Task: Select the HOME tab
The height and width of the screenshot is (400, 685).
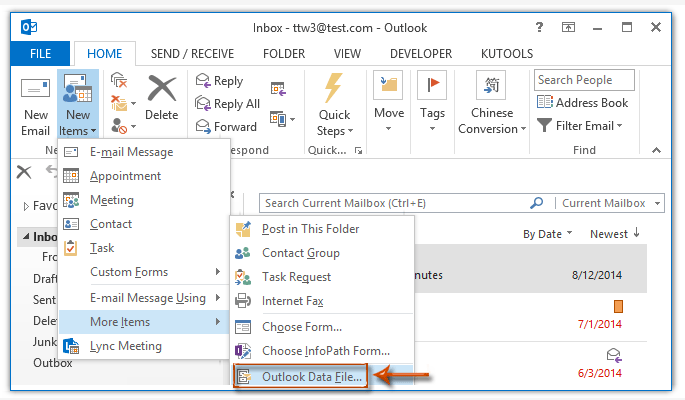Action: click(x=104, y=54)
